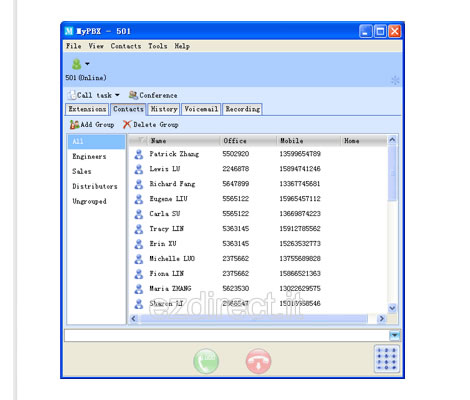The height and width of the screenshot is (400, 470).
Task: Select the Sales group
Action: pyautogui.click(x=82, y=171)
